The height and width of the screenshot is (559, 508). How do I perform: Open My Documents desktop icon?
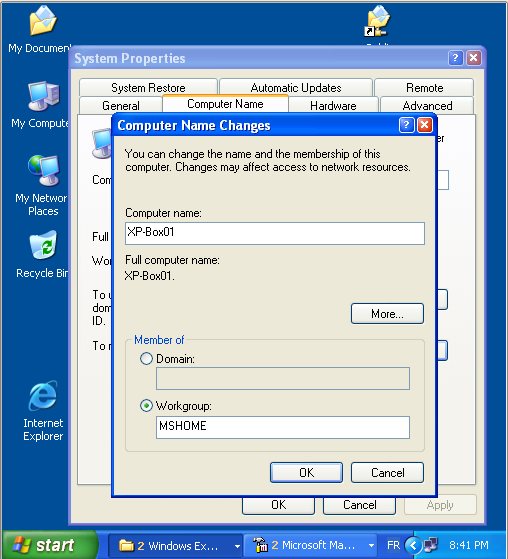42,21
